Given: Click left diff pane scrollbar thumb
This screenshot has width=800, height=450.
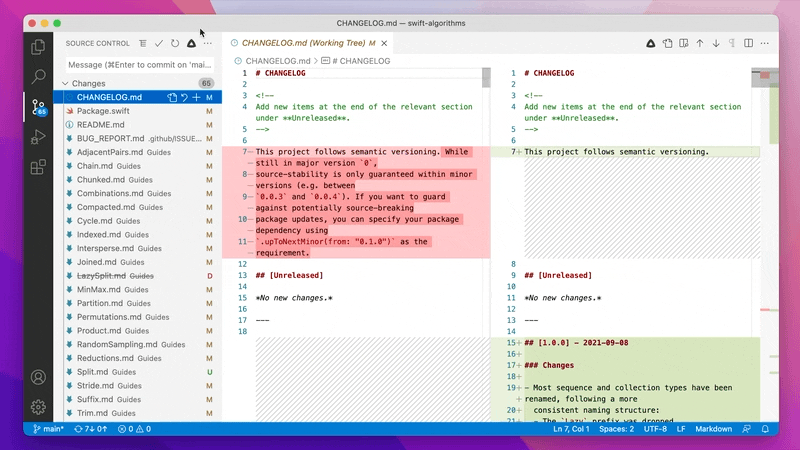Looking at the screenshot, I should [486, 78].
